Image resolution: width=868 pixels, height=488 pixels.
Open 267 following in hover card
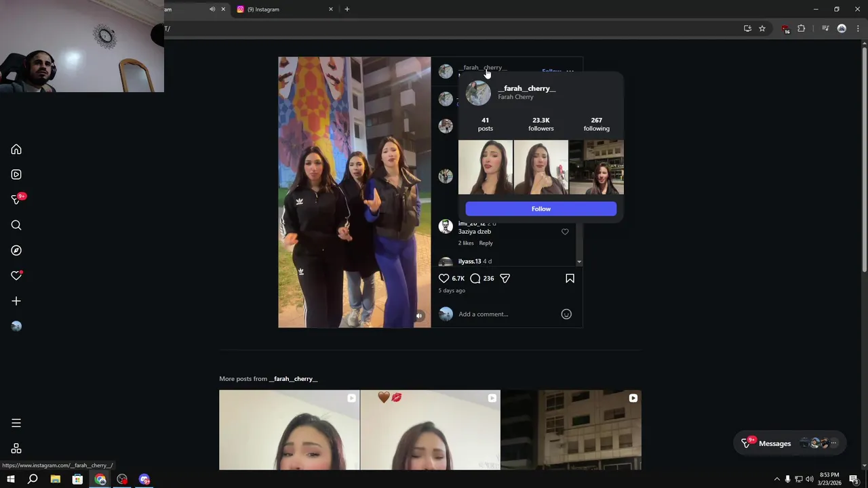coord(596,124)
